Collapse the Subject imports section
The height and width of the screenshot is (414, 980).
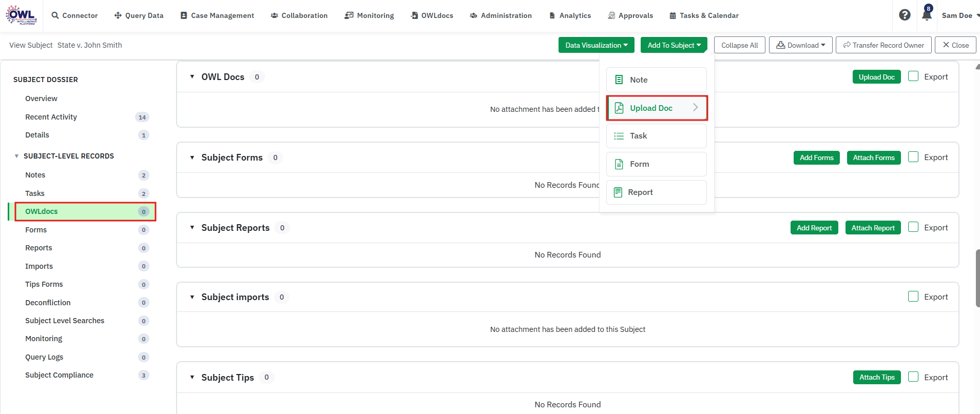(x=192, y=297)
